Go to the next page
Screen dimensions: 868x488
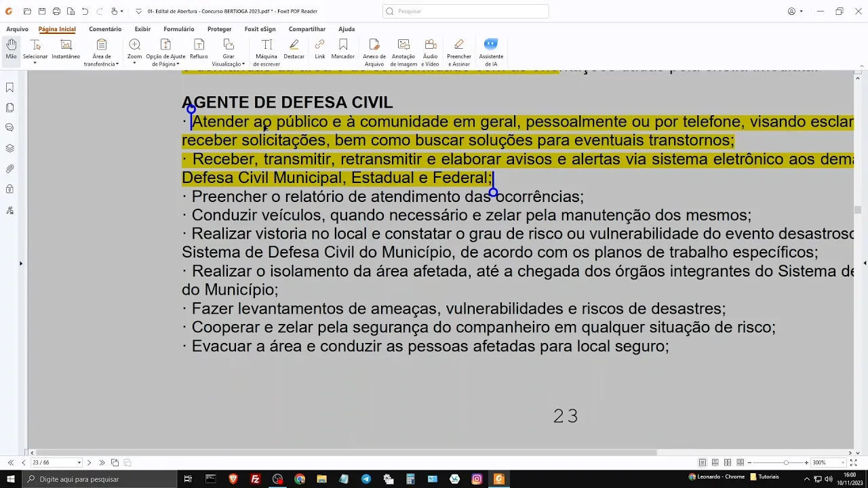(89, 462)
